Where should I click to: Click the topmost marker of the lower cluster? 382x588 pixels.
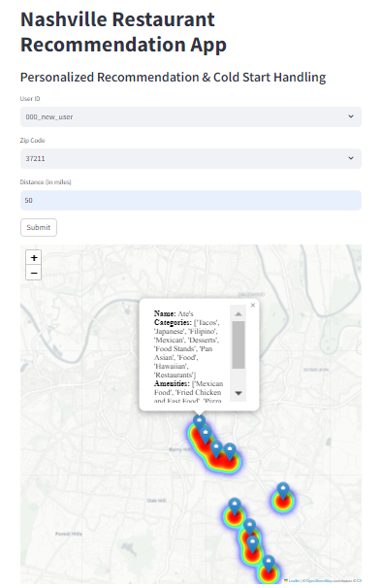(x=235, y=506)
